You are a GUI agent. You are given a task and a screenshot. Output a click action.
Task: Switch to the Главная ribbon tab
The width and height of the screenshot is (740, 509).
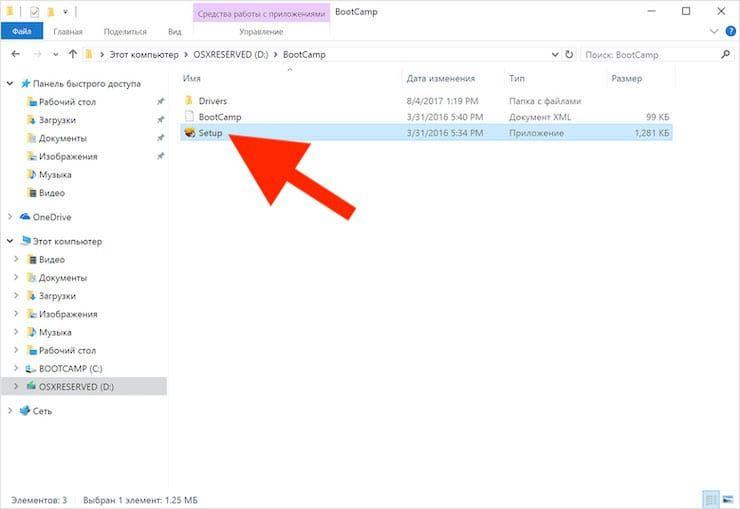pyautogui.click(x=68, y=32)
